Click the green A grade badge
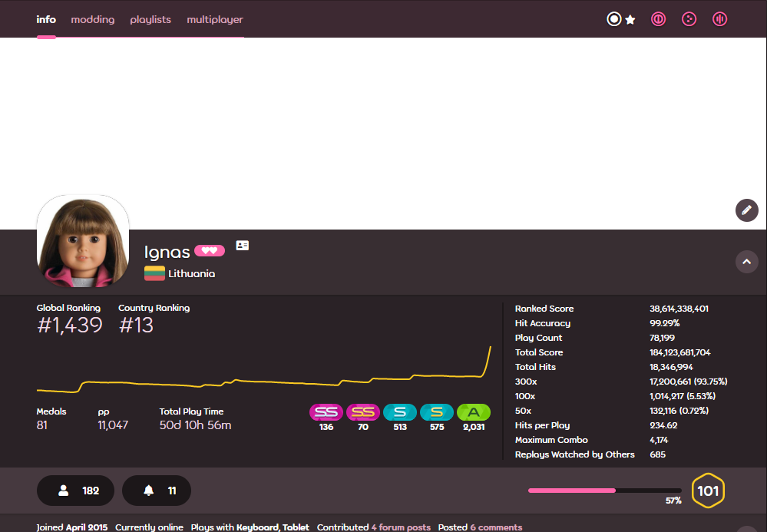The width and height of the screenshot is (767, 532). coord(474,412)
